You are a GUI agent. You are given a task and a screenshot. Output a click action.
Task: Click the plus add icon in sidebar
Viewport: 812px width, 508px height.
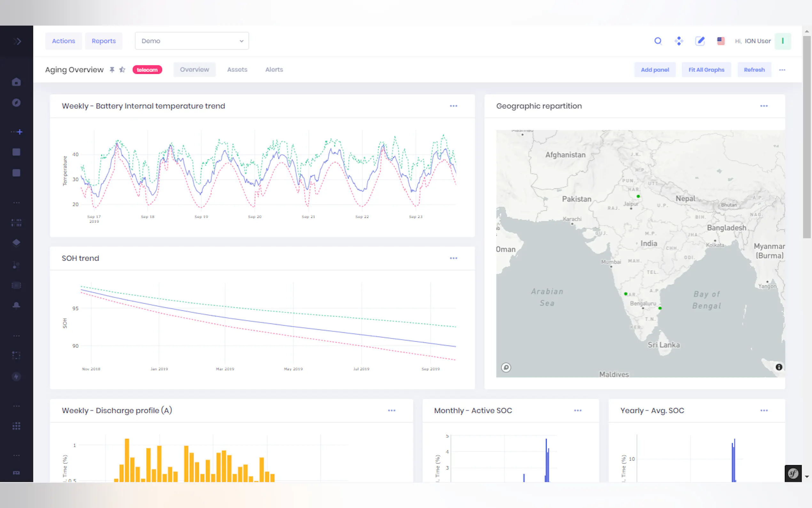[20, 132]
